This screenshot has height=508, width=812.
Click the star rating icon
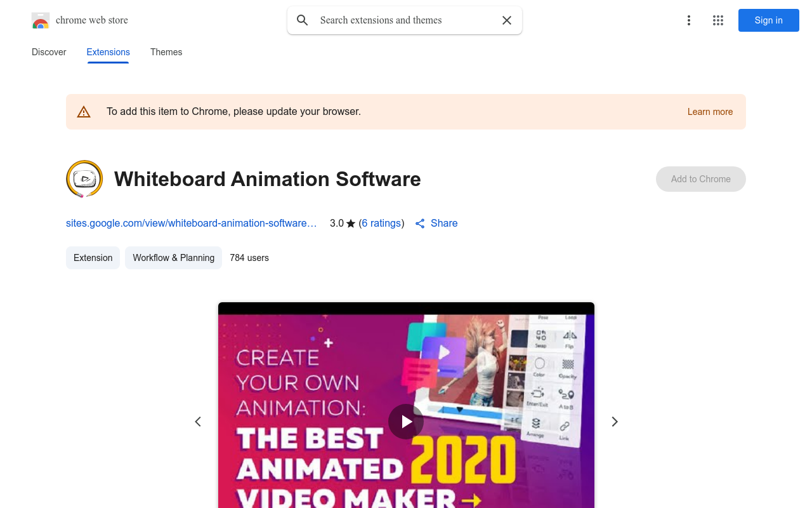(350, 223)
